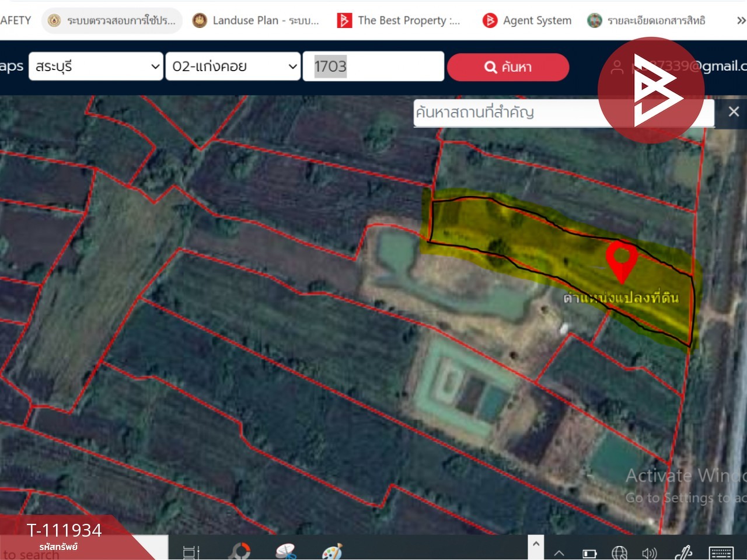Open the district dropdown showing 02-แก่งคอย
This screenshot has width=747, height=560.
pyautogui.click(x=233, y=66)
